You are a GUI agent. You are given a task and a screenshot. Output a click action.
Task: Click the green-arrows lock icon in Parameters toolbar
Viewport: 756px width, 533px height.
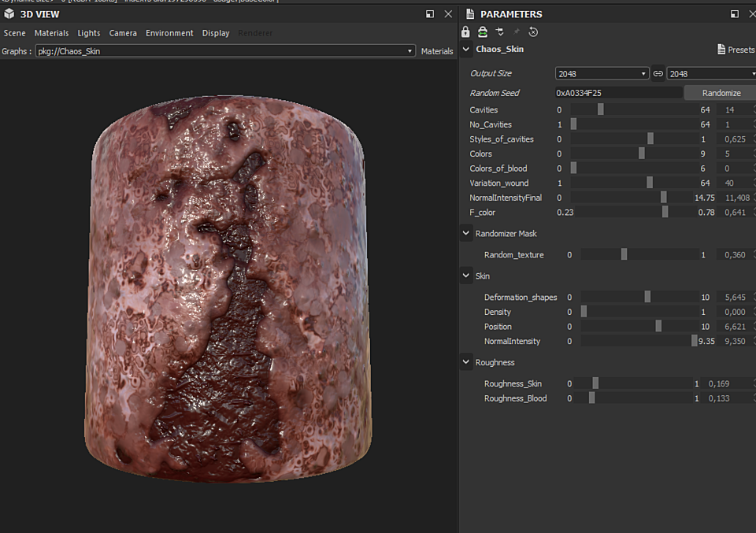[483, 32]
